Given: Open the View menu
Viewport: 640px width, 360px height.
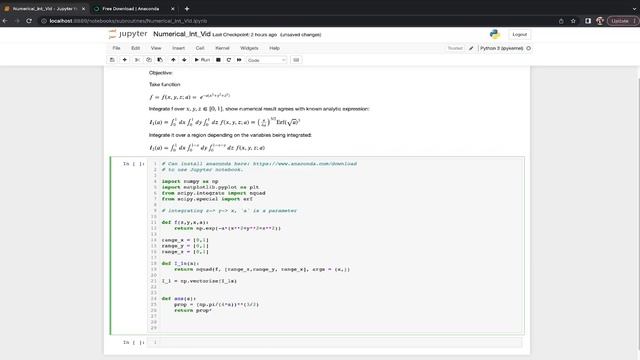Looking at the screenshot, I should (156, 48).
